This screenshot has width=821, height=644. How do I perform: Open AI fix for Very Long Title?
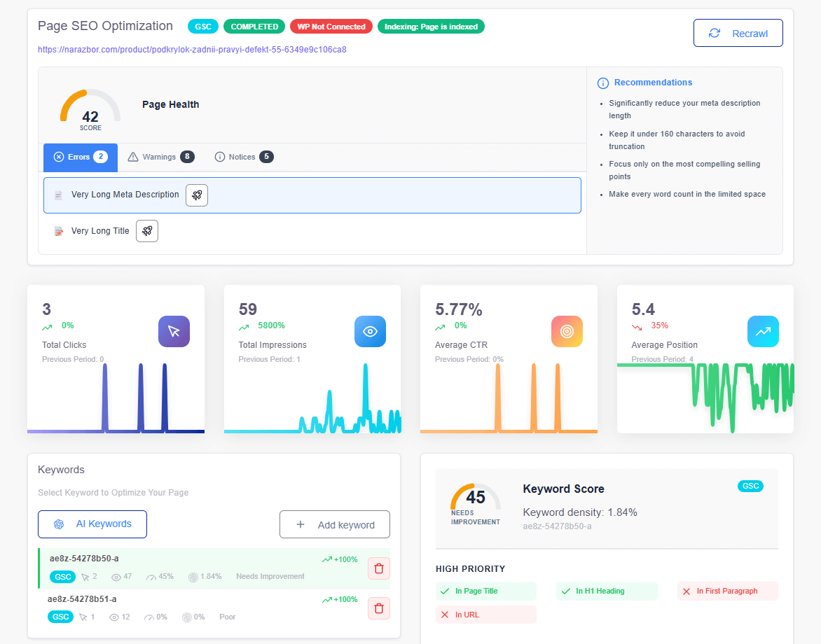pos(146,230)
